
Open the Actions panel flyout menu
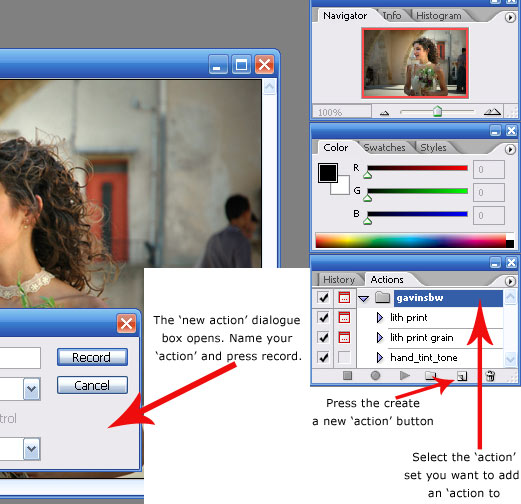click(510, 281)
